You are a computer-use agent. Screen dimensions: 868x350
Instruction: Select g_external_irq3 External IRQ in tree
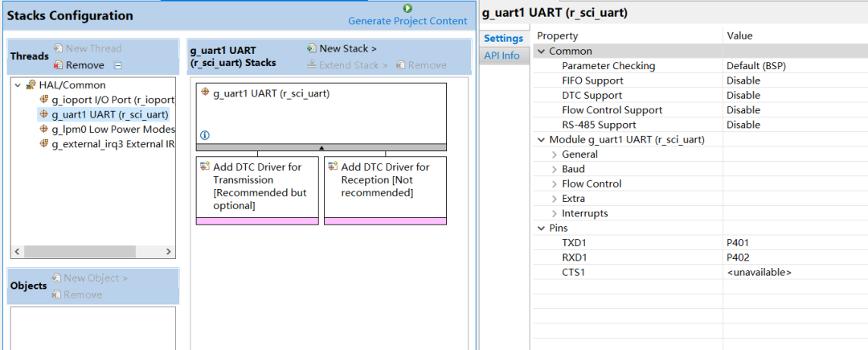click(x=113, y=144)
